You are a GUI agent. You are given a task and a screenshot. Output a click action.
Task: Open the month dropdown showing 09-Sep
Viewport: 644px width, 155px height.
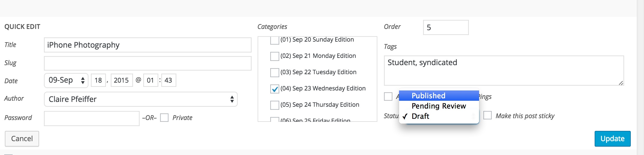coord(66,80)
